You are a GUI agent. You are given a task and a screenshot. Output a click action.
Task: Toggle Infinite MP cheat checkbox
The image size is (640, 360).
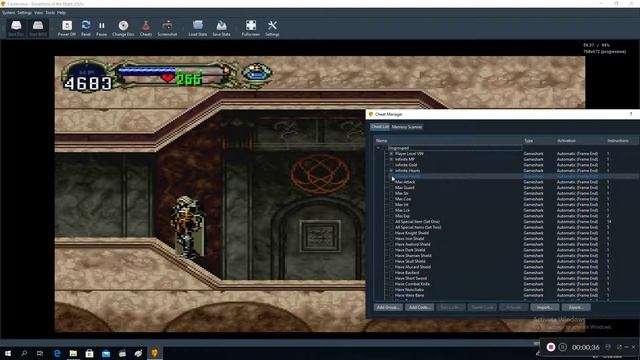coord(391,160)
